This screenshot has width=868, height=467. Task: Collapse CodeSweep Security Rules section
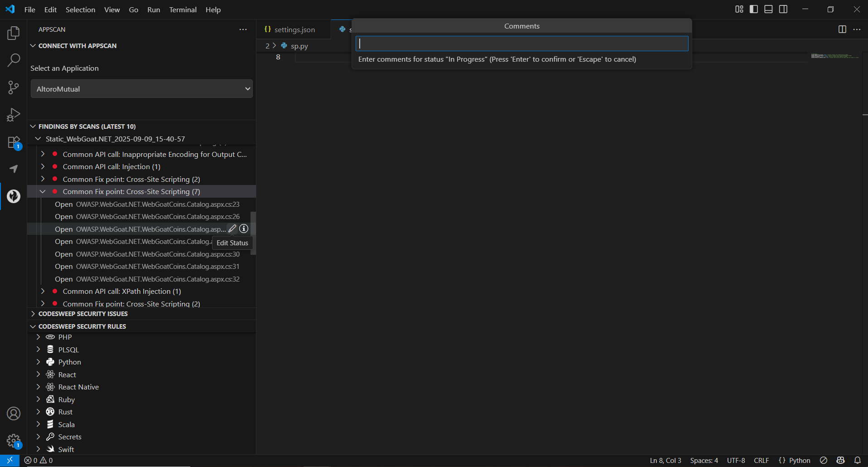pyautogui.click(x=142, y=326)
